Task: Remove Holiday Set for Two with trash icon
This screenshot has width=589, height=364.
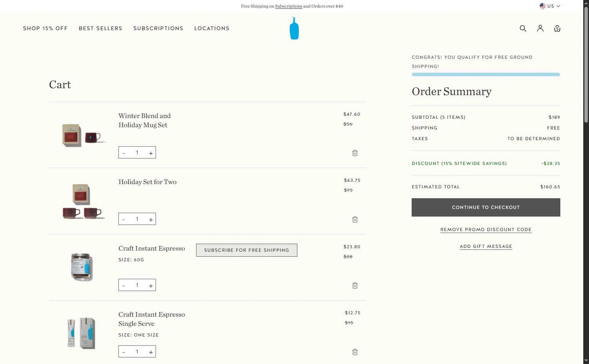Action: point(355,219)
